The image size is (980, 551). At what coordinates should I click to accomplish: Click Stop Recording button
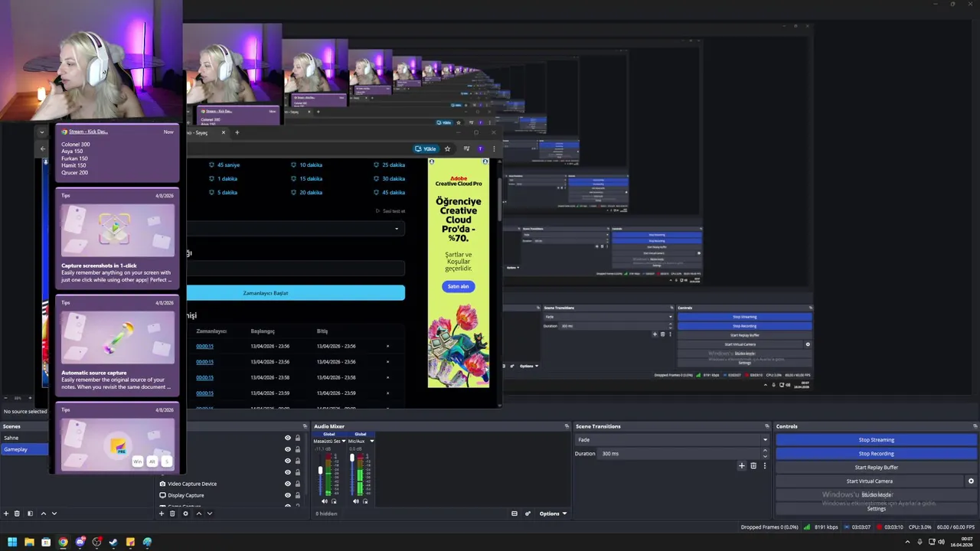pyautogui.click(x=876, y=454)
